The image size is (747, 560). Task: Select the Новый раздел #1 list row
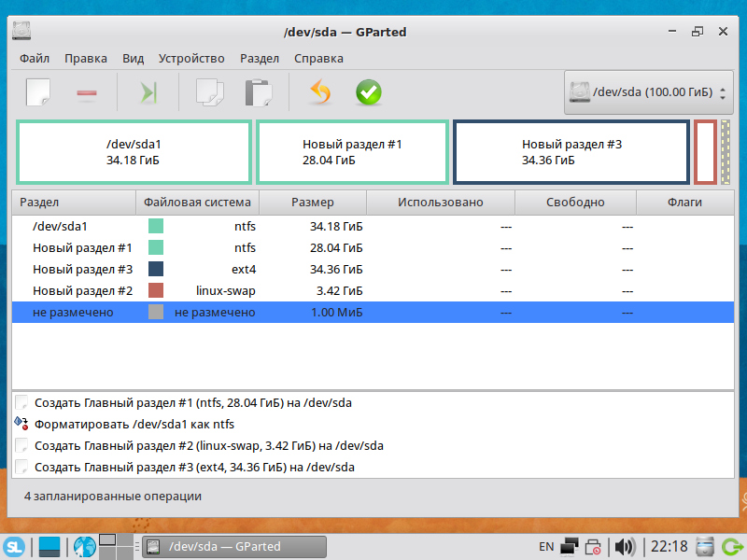[373, 247]
